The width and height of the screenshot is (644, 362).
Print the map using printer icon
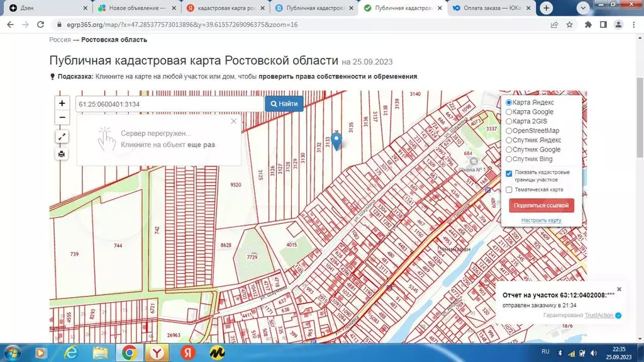click(x=62, y=154)
